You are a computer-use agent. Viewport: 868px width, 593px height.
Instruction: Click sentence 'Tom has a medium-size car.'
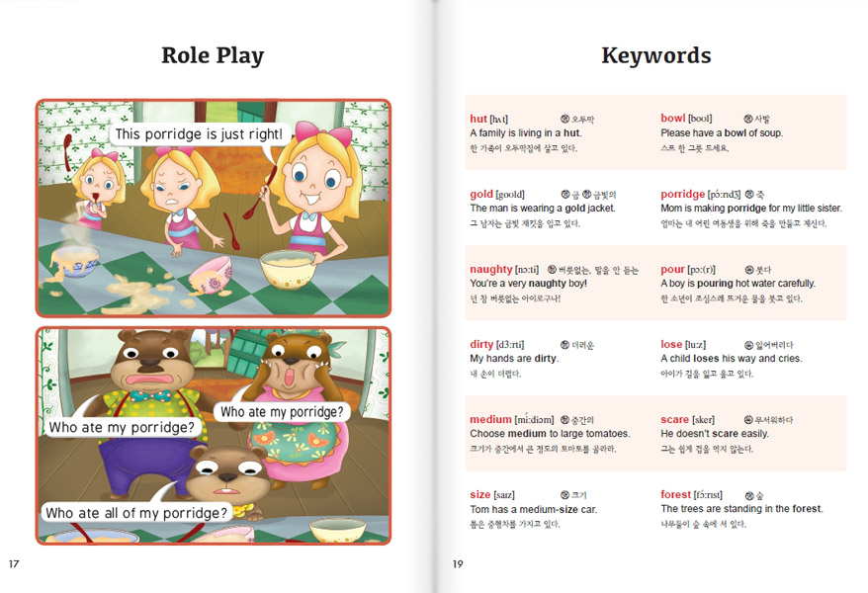tap(534, 509)
